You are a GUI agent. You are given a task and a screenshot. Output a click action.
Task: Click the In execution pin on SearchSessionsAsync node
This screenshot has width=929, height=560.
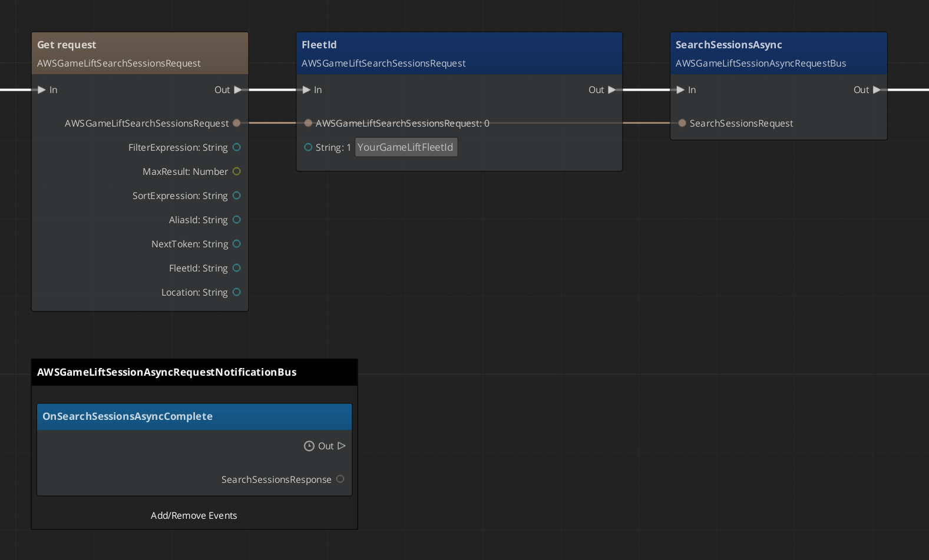[680, 90]
